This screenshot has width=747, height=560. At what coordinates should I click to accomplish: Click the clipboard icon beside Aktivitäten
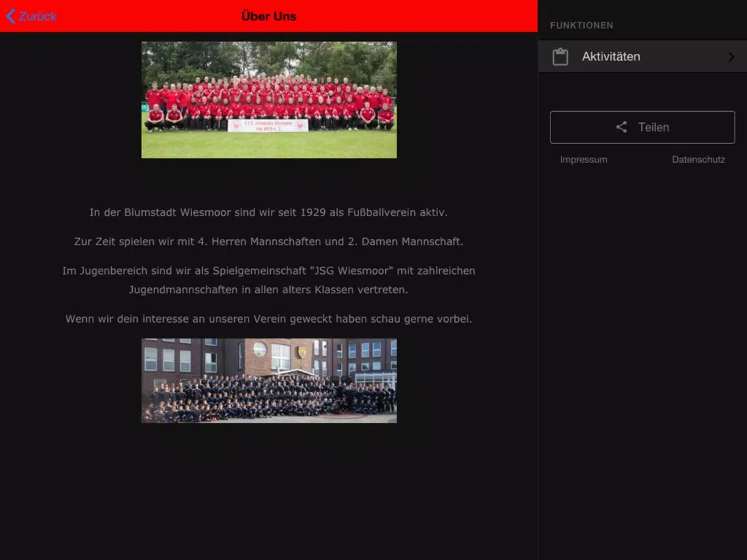[x=560, y=57]
